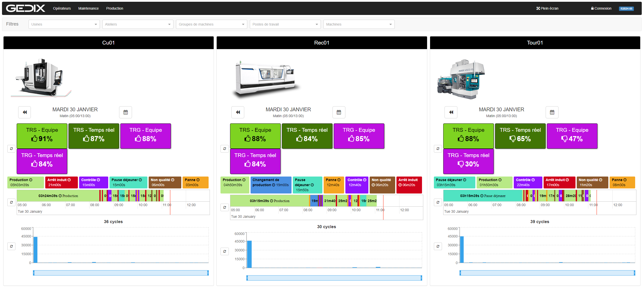
Task: Refresh the Rec01 timeline chart
Action: [225, 207]
